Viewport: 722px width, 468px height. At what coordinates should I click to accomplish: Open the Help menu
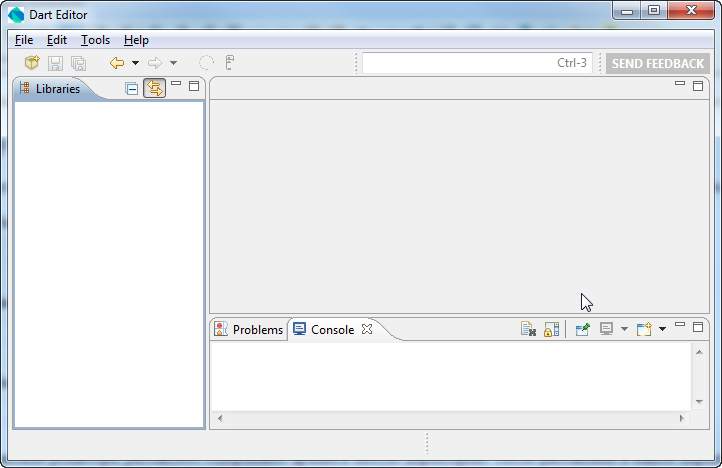[x=136, y=40]
